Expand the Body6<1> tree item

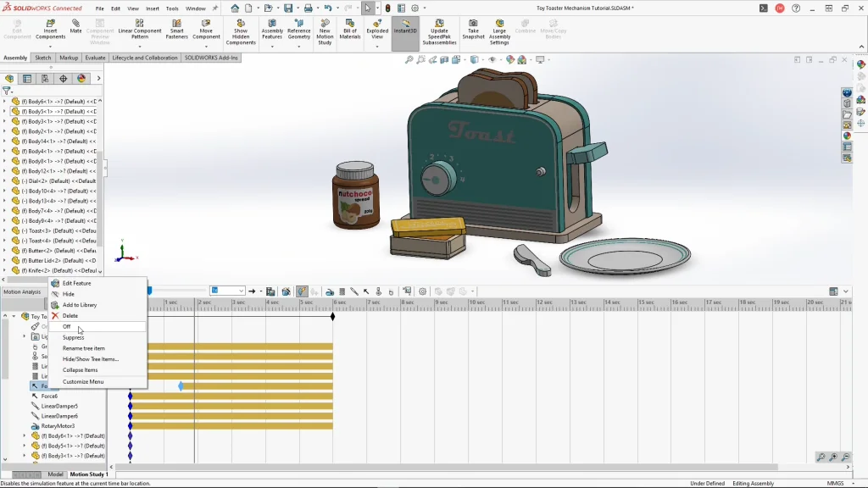[x=4, y=101]
